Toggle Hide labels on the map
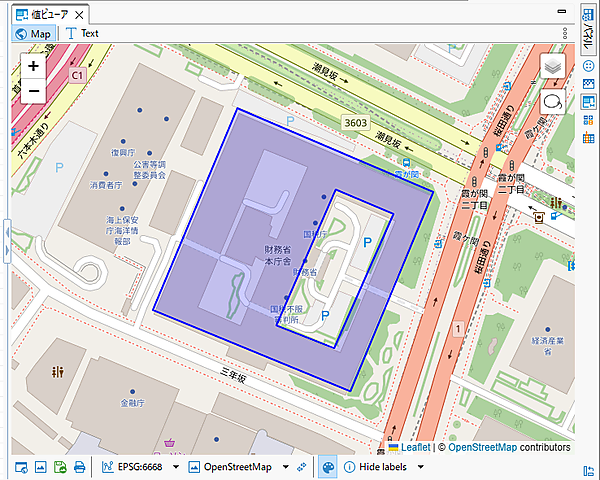The height and width of the screenshot is (480, 600). click(x=376, y=467)
